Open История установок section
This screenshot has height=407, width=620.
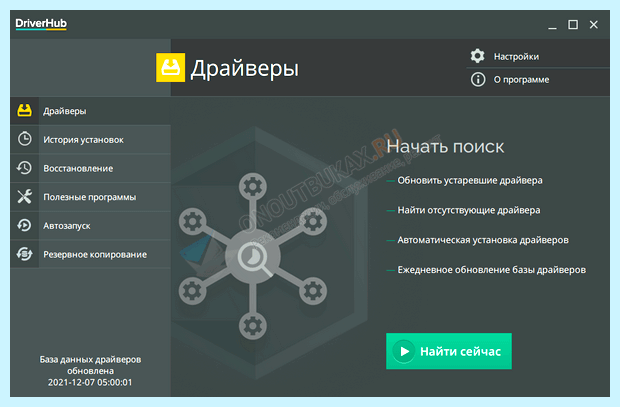tap(91, 139)
